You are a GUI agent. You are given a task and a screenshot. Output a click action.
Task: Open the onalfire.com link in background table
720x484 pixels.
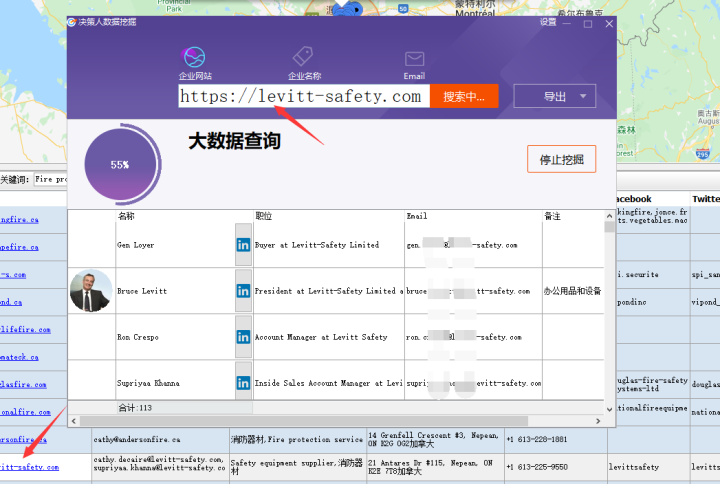25,412
